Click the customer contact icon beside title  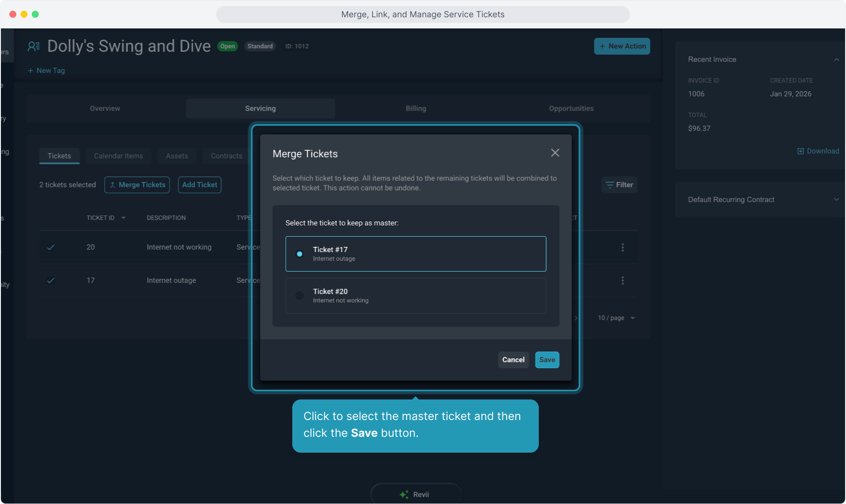pyautogui.click(x=34, y=46)
